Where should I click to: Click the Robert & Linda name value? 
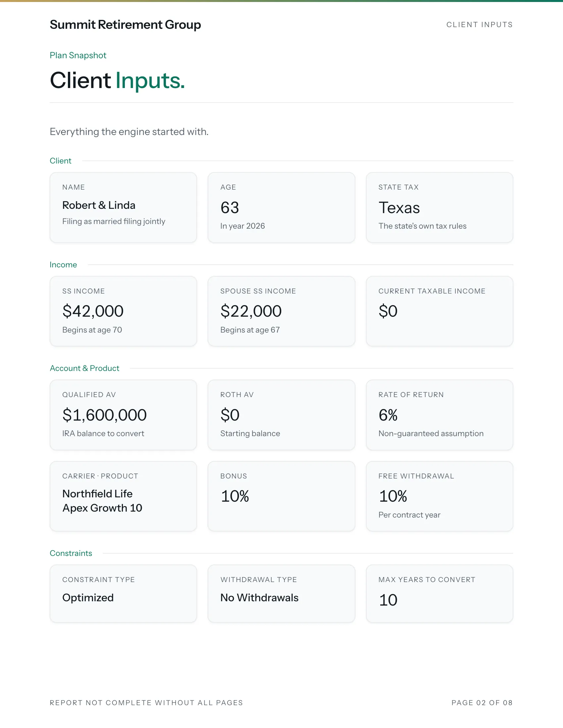pyautogui.click(x=99, y=205)
